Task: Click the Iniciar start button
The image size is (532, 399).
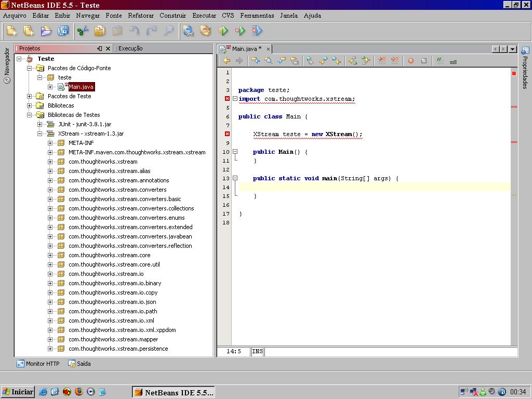Action: (x=18, y=392)
